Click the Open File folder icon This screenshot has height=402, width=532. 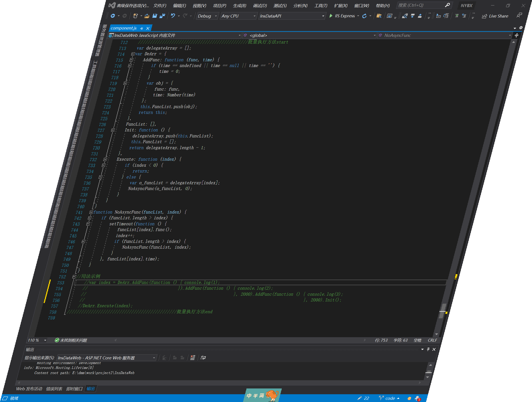147,16
